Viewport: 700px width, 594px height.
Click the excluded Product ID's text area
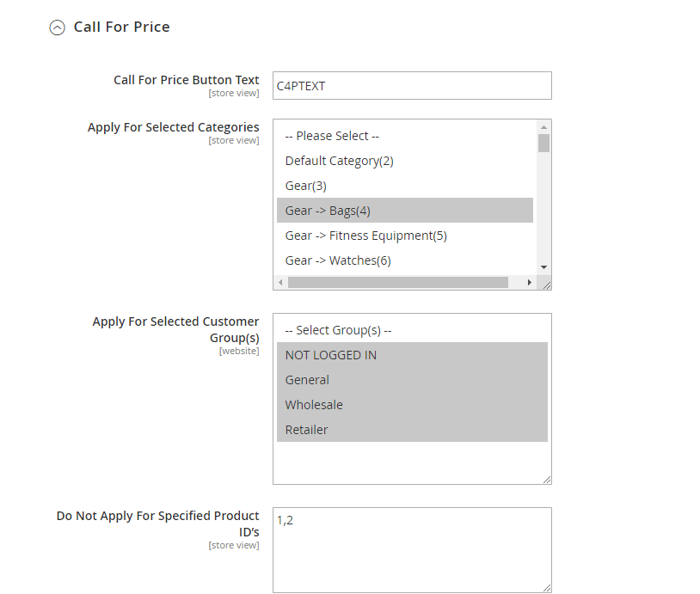(x=412, y=550)
